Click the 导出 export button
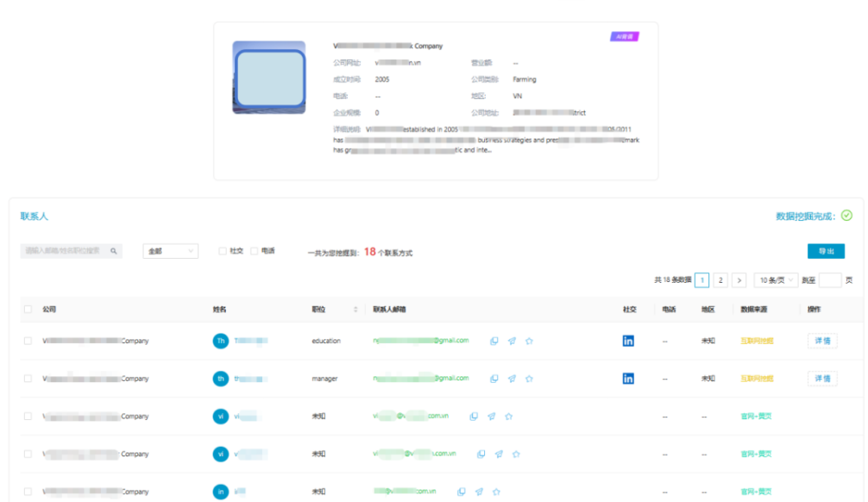The height and width of the screenshot is (502, 868). pyautogui.click(x=826, y=251)
